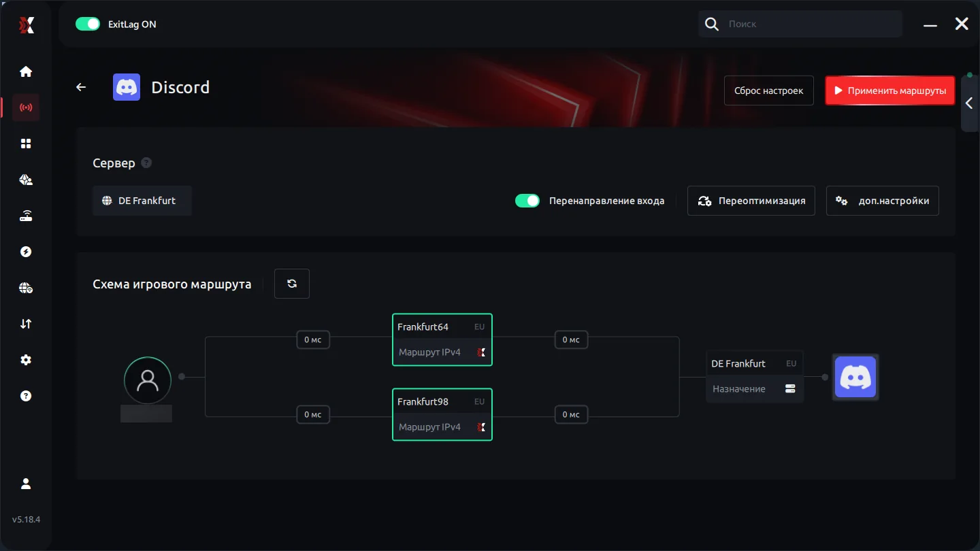Image resolution: width=980 pixels, height=551 pixels.
Task: Expand the side panel with the chevron
Action: coord(969,103)
